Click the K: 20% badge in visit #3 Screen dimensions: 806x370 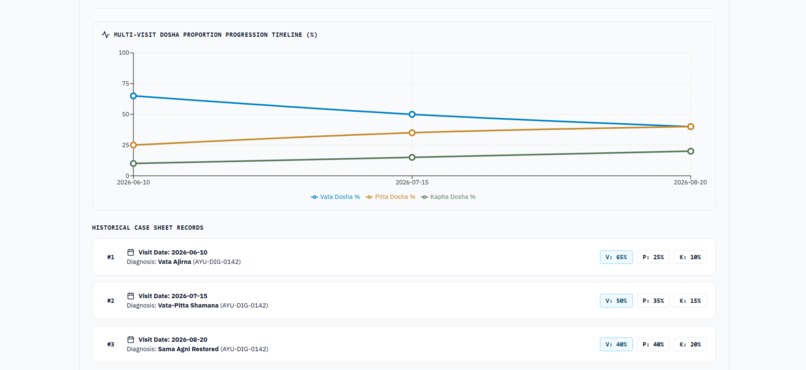click(x=690, y=344)
